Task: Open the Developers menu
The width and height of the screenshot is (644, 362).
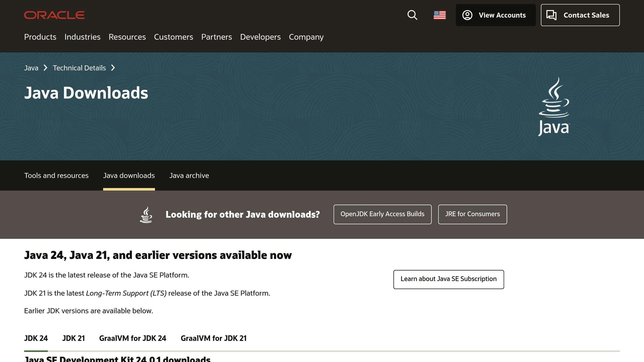Action: (x=260, y=37)
